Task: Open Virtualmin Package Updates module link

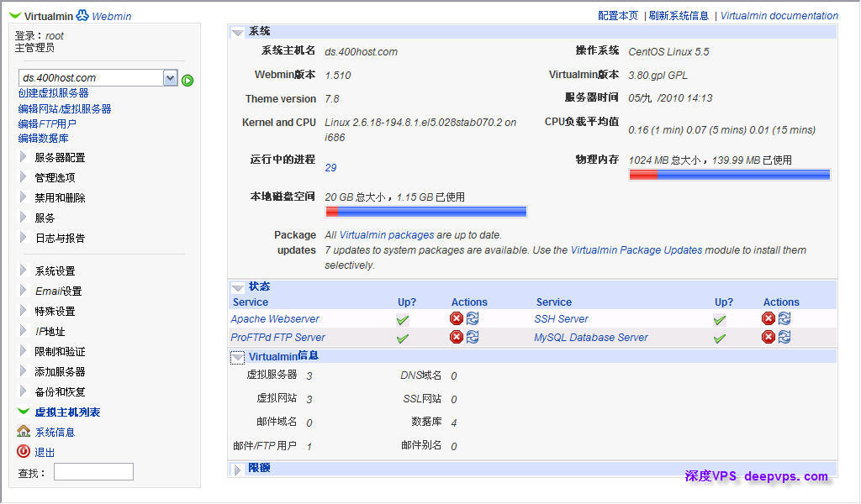Action: pos(637,250)
